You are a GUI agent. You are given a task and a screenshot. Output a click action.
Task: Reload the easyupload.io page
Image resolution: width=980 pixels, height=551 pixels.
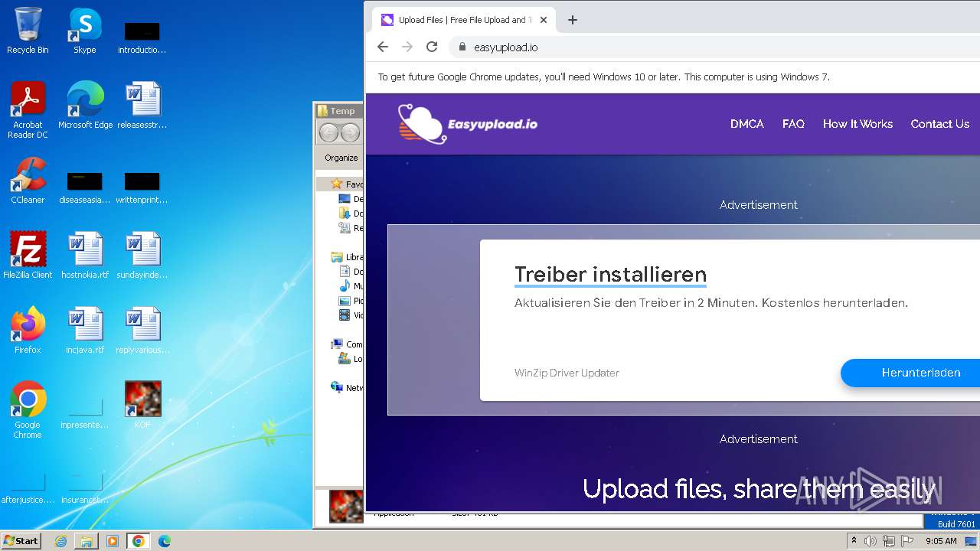click(432, 47)
